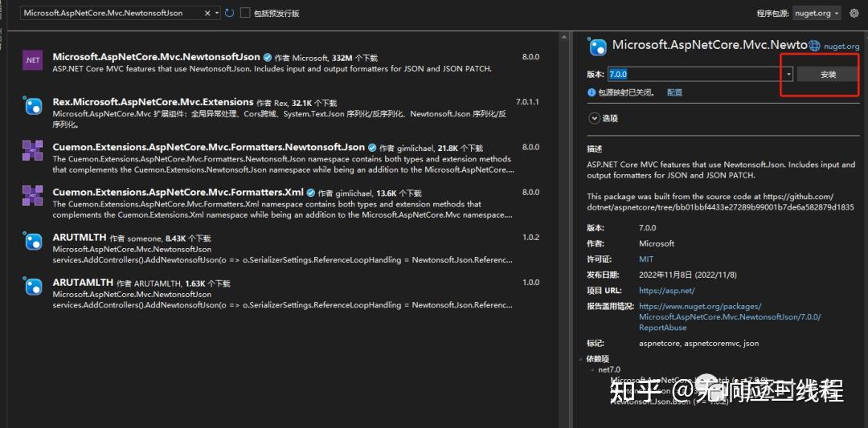
Task: Click the Microsoft.AspNetCore.Mvc.NewtonsoftJson package title
Action: (156, 57)
